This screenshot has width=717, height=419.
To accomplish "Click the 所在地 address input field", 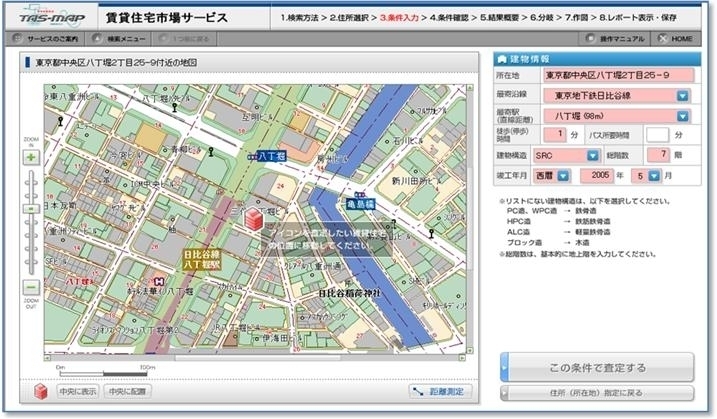I will pos(618,75).
